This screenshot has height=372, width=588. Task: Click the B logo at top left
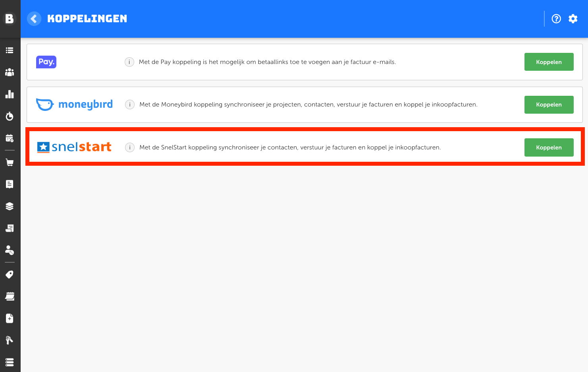[10, 19]
